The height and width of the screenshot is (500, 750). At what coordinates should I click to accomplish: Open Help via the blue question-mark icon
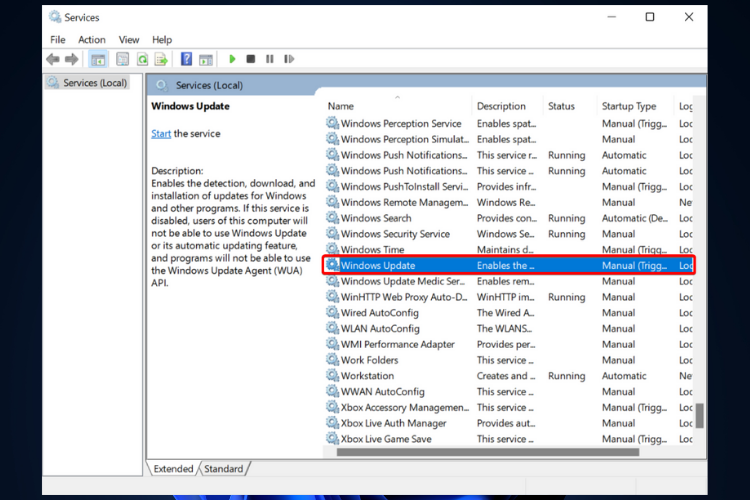click(x=186, y=60)
